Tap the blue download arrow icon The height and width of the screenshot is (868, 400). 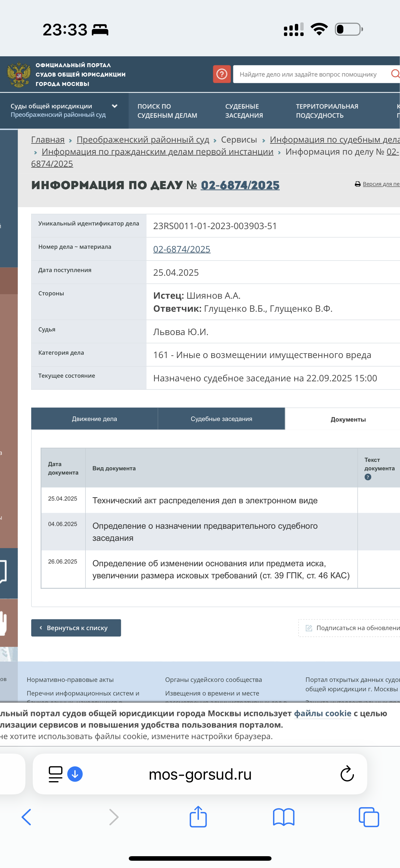tap(75, 774)
